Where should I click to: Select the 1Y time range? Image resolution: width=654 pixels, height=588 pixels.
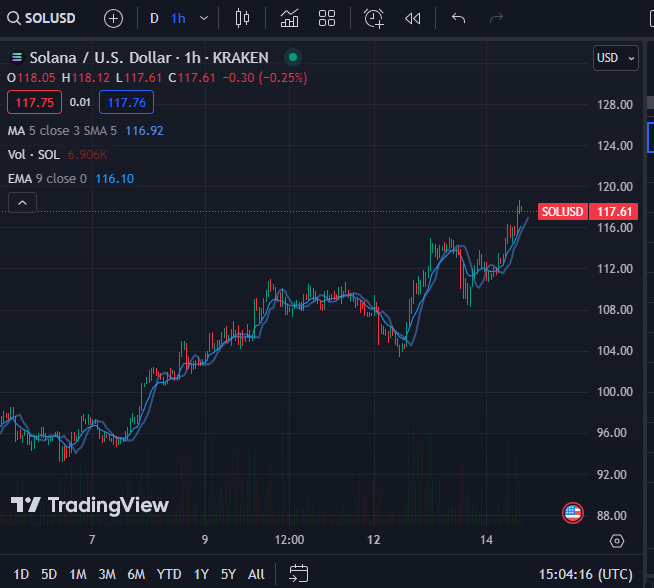point(201,574)
